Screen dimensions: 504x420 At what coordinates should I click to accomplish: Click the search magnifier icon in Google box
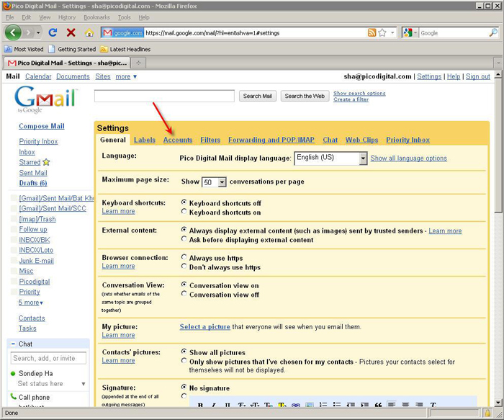[x=493, y=32]
